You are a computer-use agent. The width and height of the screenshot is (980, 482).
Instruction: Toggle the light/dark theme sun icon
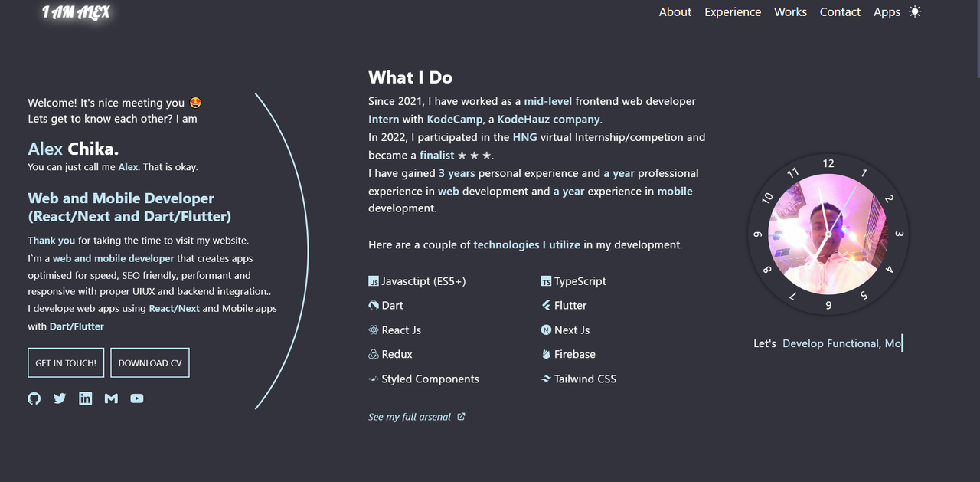tap(915, 11)
